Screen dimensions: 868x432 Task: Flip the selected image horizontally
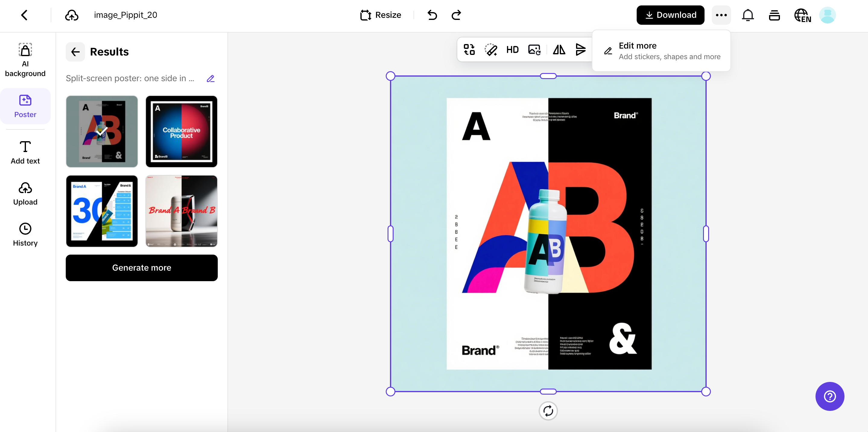(x=559, y=49)
